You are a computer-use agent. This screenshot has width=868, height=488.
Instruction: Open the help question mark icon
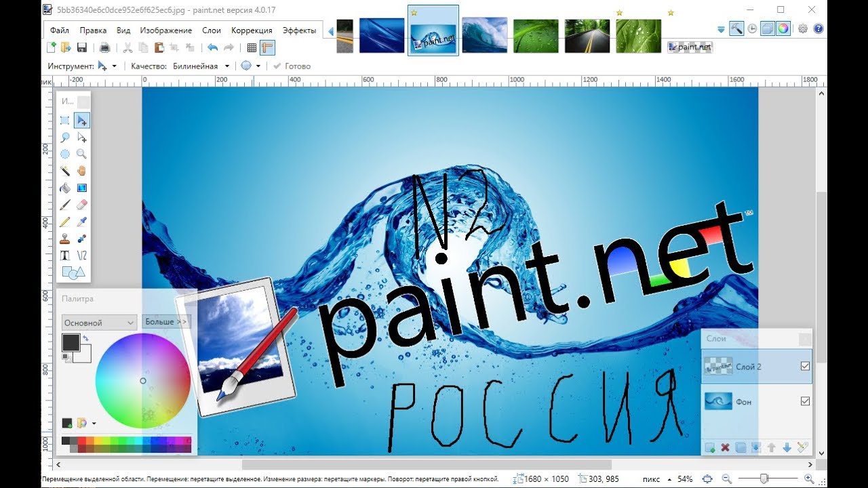tap(818, 28)
